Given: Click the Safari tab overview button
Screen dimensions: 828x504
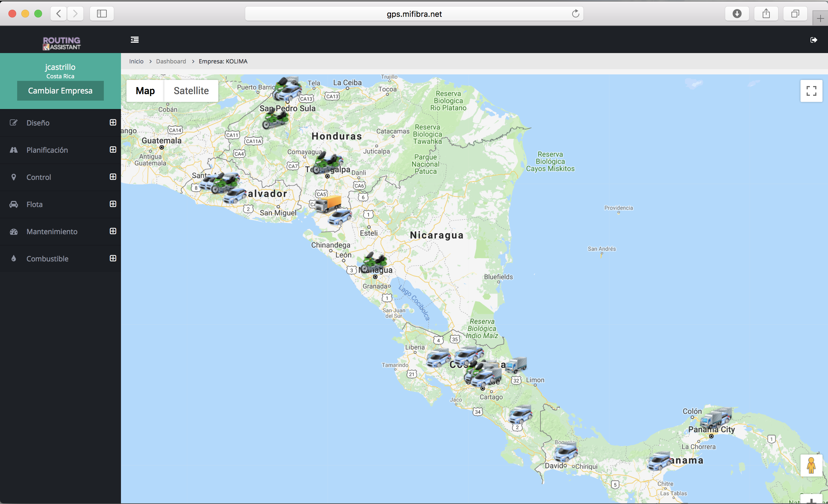Looking at the screenshot, I should [x=795, y=14].
